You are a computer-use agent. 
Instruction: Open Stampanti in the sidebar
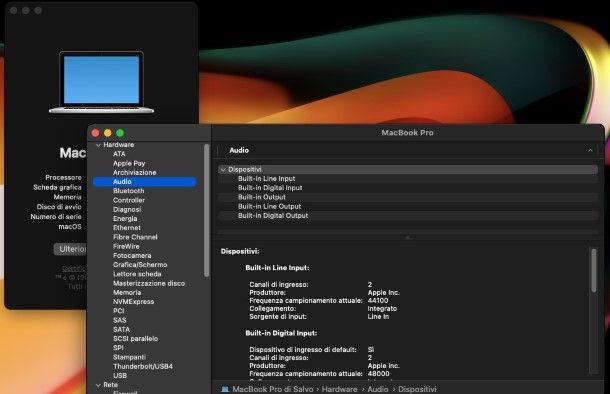point(129,357)
